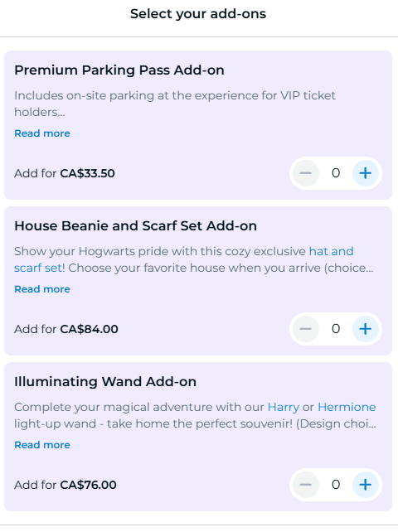
Task: Select the Illuminating Wand Add-on title
Action: pyautogui.click(x=105, y=382)
